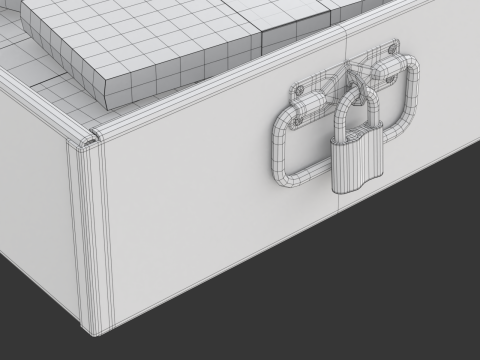Click the top-right screw on the hasp plate
The image size is (480, 360).
(393, 49)
